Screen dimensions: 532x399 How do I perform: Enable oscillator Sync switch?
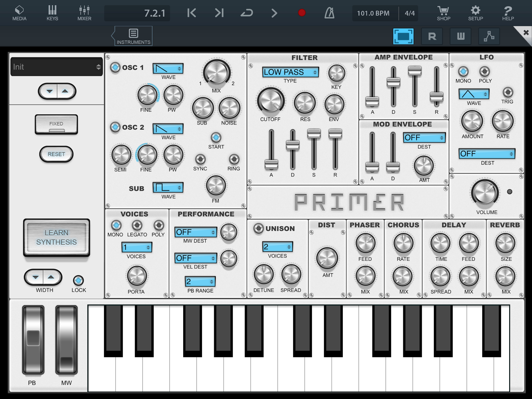(x=200, y=159)
